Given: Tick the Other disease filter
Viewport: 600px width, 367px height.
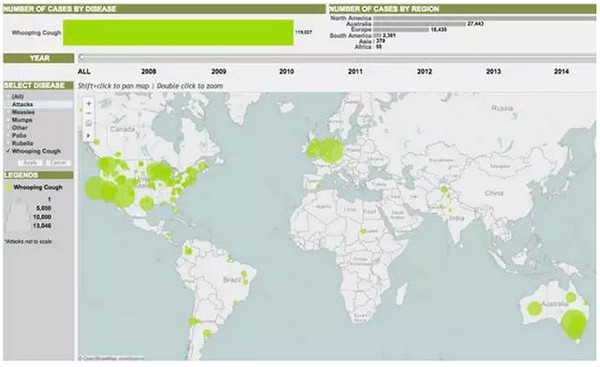Looking at the screenshot, I should [x=8, y=127].
